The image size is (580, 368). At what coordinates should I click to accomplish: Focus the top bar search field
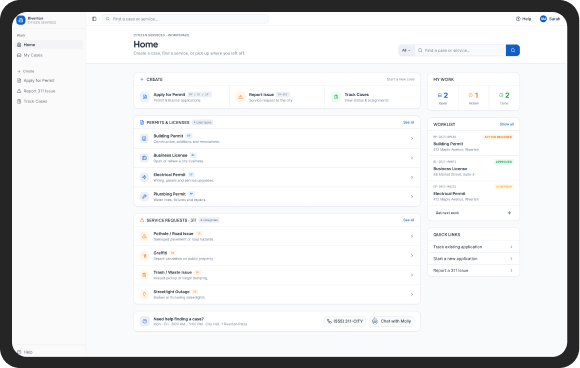185,19
